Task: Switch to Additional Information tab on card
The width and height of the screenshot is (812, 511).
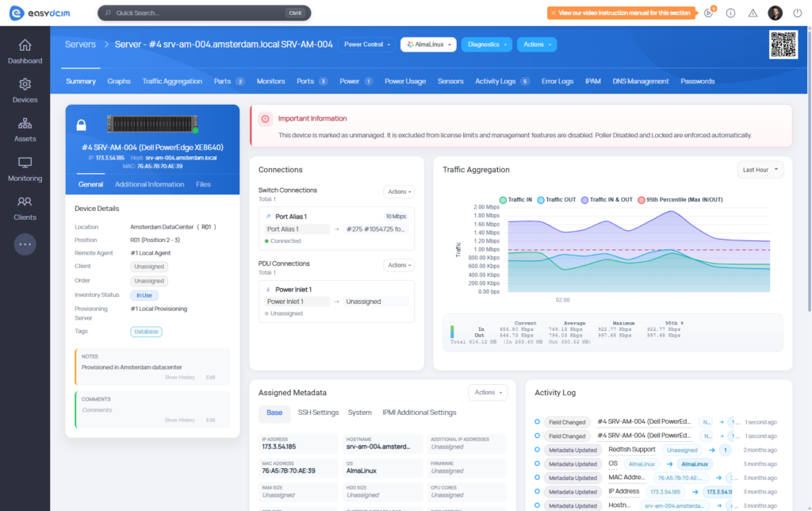Action: 150,185
